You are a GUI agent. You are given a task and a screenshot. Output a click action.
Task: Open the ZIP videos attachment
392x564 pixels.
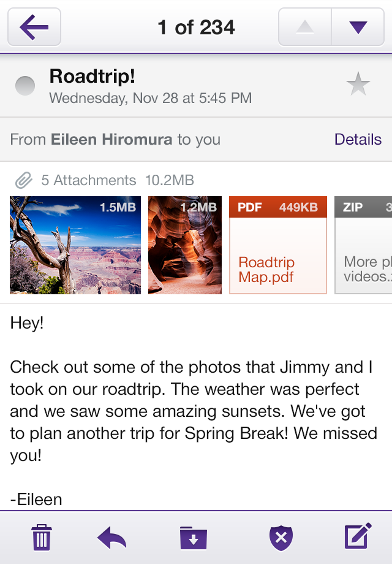(x=363, y=245)
